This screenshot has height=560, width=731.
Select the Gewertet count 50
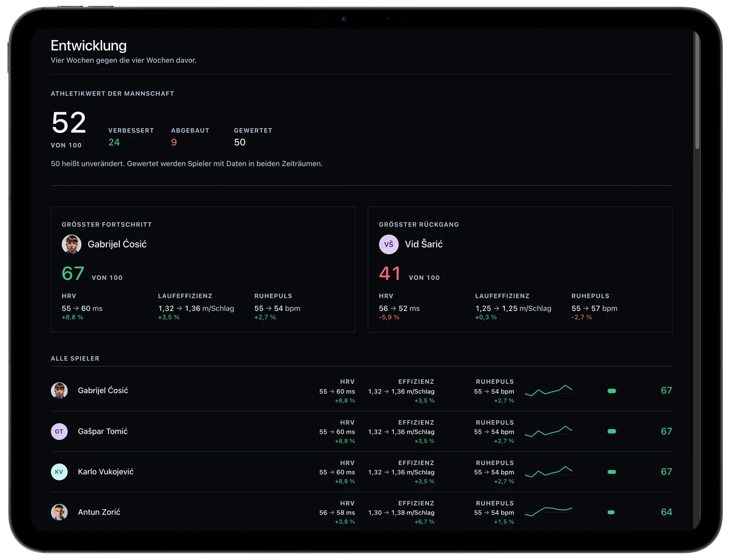(x=240, y=142)
